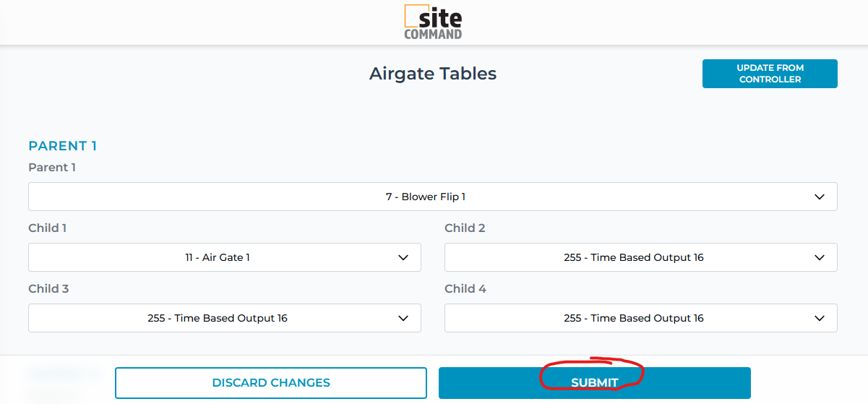Click the chevron arrow in Child 1 dropdown
Screen dimensions: 868x404
[x=403, y=257]
